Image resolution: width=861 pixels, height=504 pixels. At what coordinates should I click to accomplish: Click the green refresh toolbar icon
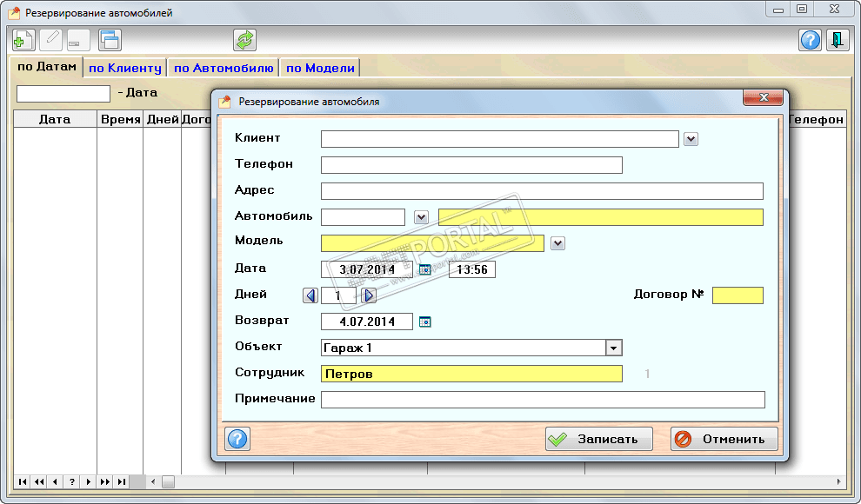(245, 40)
